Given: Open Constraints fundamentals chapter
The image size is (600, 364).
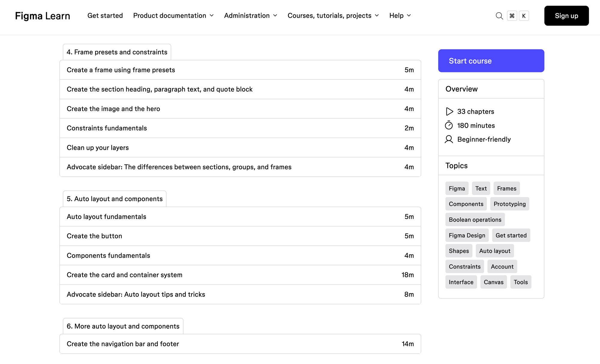Looking at the screenshot, I should pyautogui.click(x=240, y=128).
